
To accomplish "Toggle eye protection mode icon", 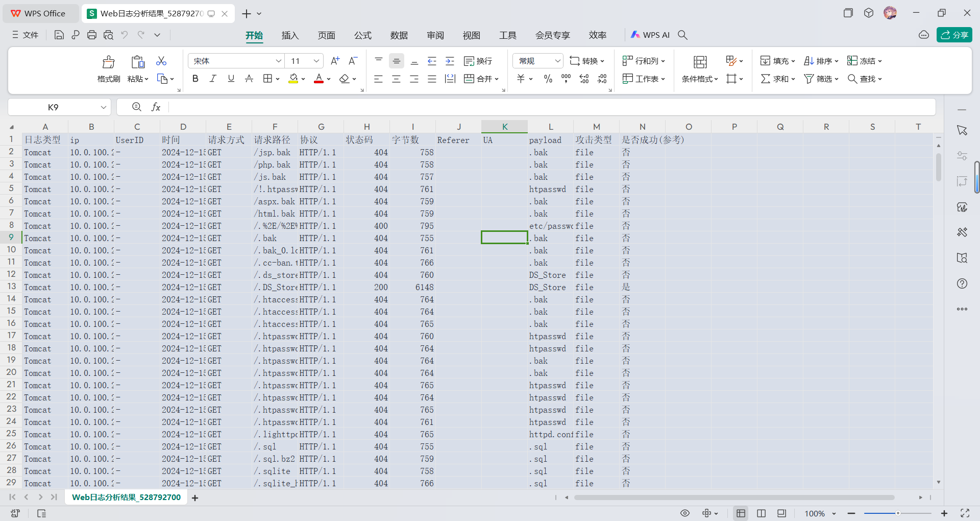I will coord(685,513).
